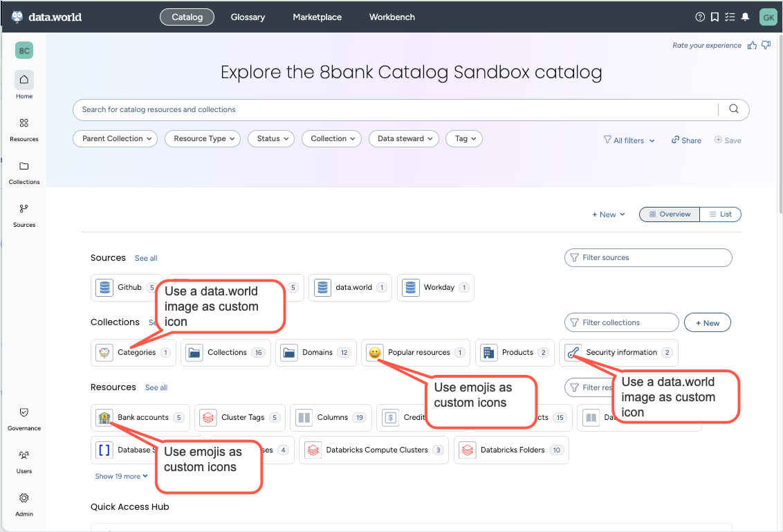Screen dimensions: 783x532
Task: Show 19 more resources
Action: pos(122,477)
